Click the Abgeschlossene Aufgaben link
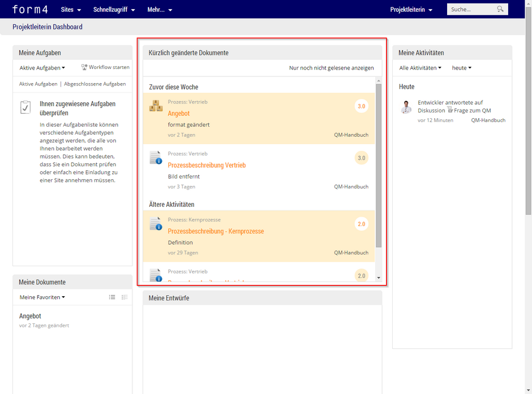Viewport: 532px width, 394px height. (95, 84)
